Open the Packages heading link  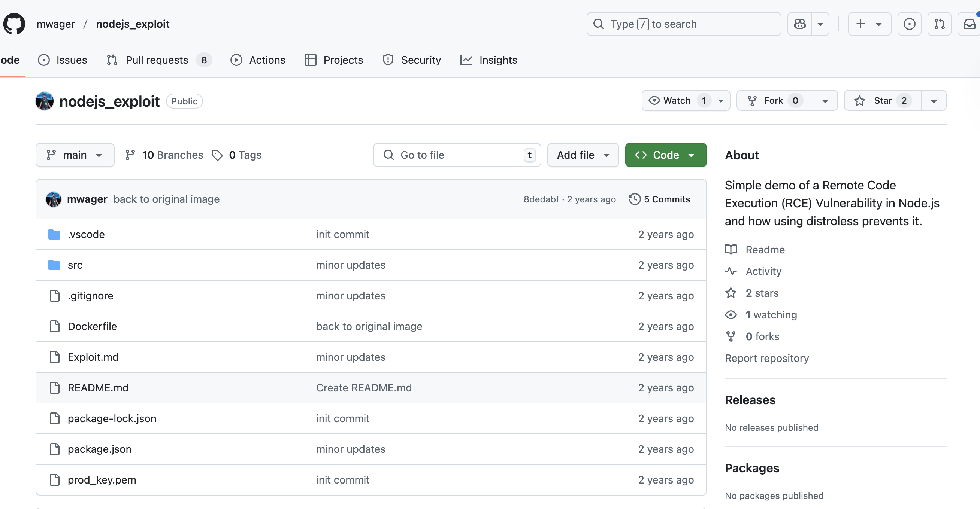(752, 468)
